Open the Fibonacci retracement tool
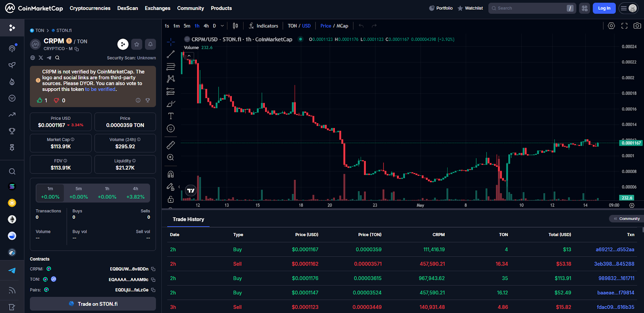 click(x=171, y=66)
